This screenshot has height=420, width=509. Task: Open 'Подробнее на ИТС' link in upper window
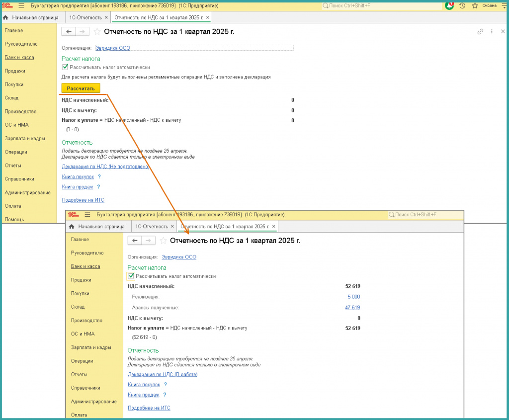pos(83,200)
